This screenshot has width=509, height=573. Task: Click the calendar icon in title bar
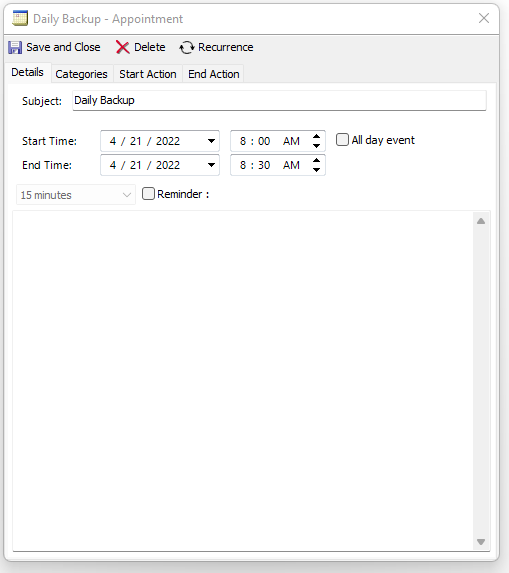pos(20,19)
